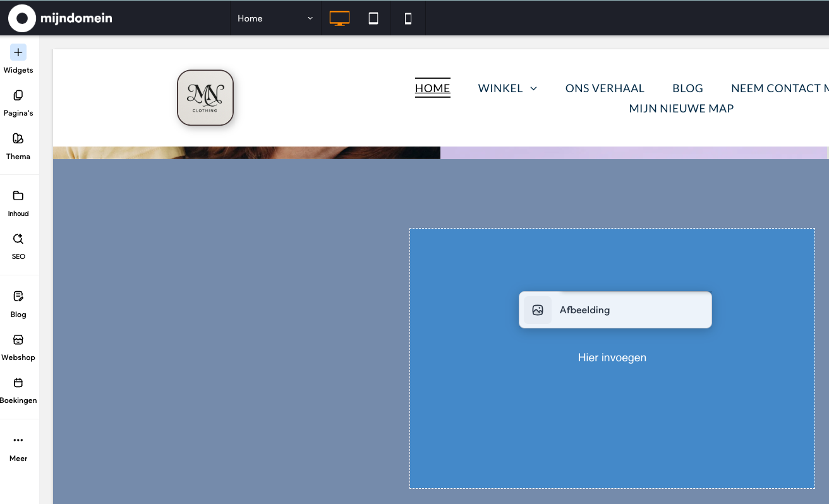Switch to desktop preview mode

click(x=339, y=18)
